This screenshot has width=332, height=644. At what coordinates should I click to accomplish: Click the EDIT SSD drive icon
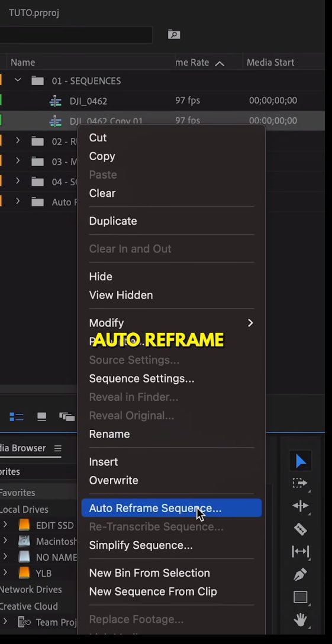pos(24,525)
